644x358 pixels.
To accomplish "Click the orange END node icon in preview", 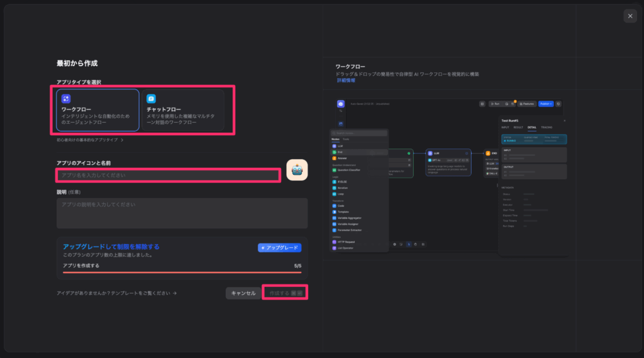I will tap(487, 153).
